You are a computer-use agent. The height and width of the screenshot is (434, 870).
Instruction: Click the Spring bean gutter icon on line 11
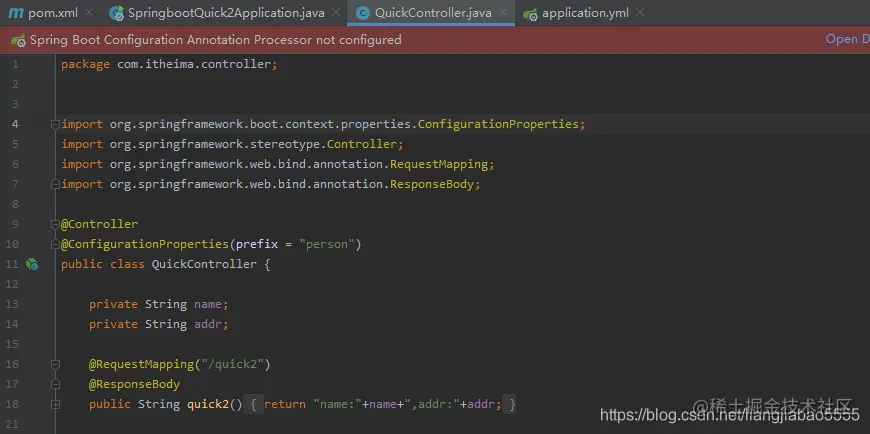(32, 264)
